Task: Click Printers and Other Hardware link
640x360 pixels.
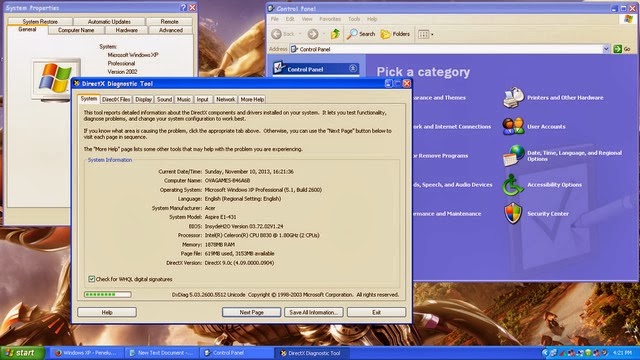Action: tap(565, 98)
